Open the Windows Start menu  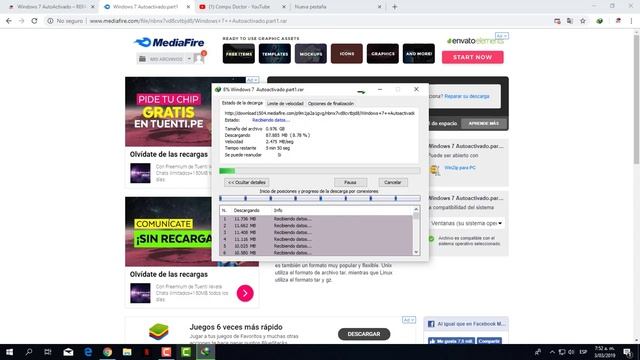9,352
